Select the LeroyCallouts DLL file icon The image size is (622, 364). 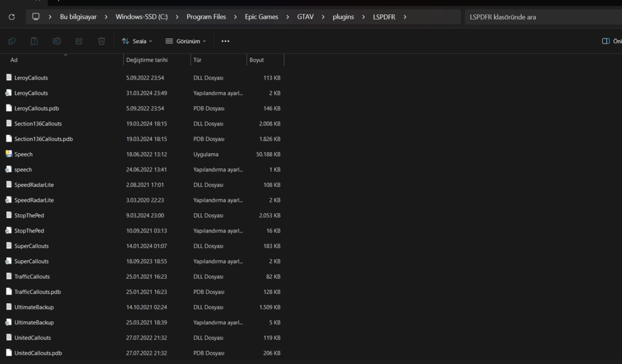point(9,77)
